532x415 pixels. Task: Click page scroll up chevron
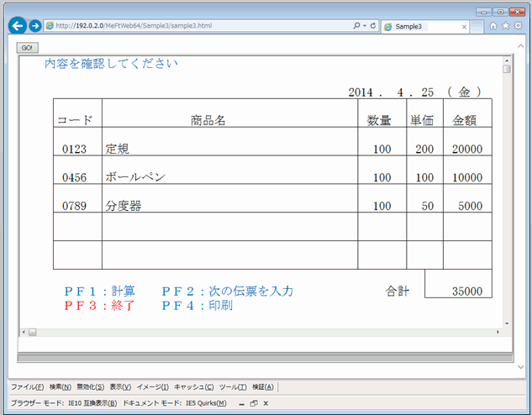click(x=521, y=46)
